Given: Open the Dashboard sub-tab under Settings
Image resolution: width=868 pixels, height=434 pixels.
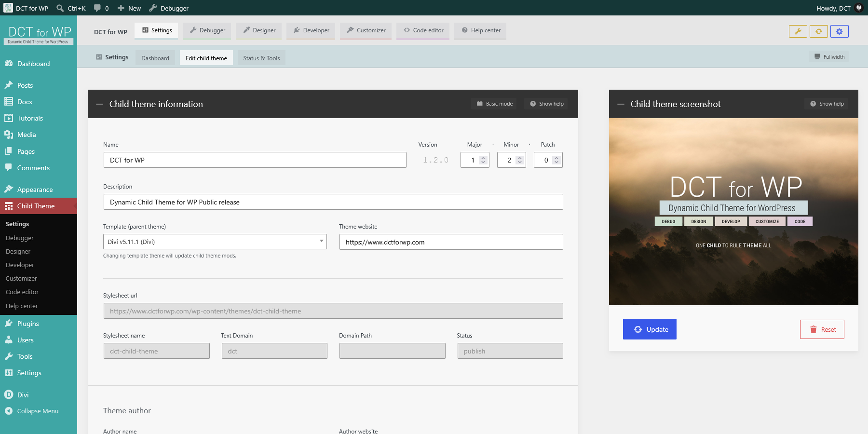Looking at the screenshot, I should (155, 58).
